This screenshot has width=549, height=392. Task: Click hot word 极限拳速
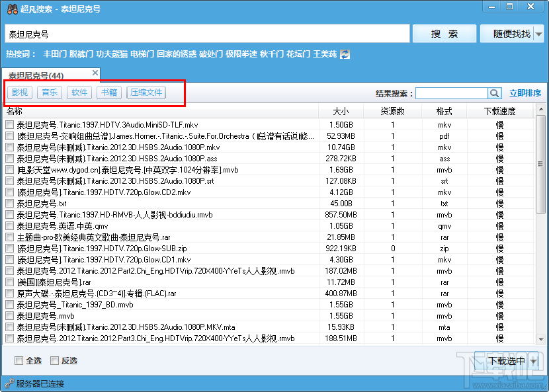[x=241, y=54]
